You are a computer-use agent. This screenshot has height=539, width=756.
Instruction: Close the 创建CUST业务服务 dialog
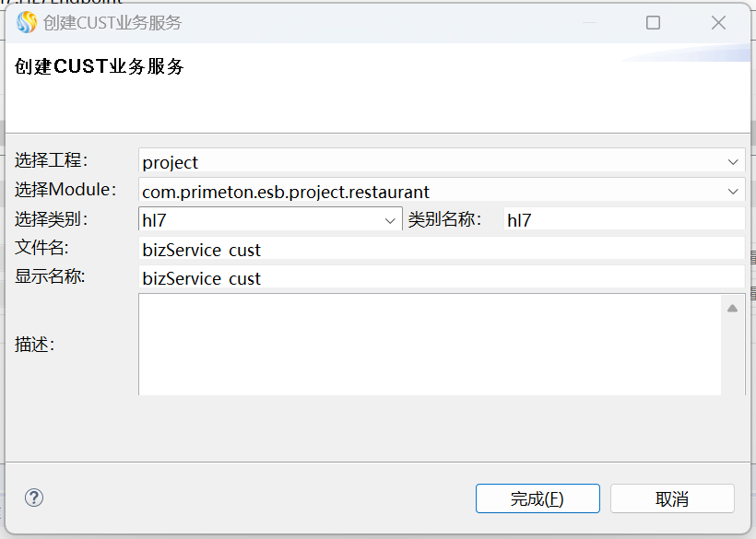coord(719,23)
